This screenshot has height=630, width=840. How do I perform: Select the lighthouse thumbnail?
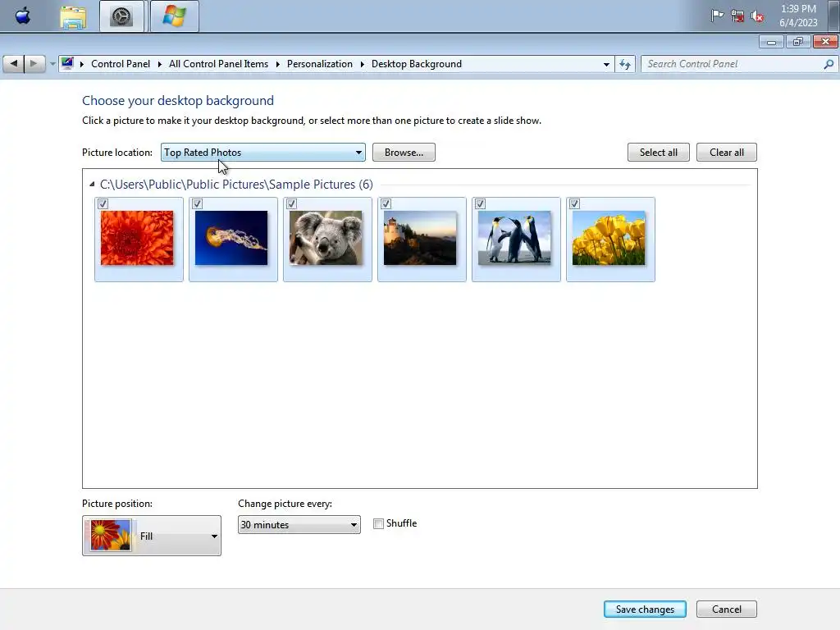[x=420, y=238]
